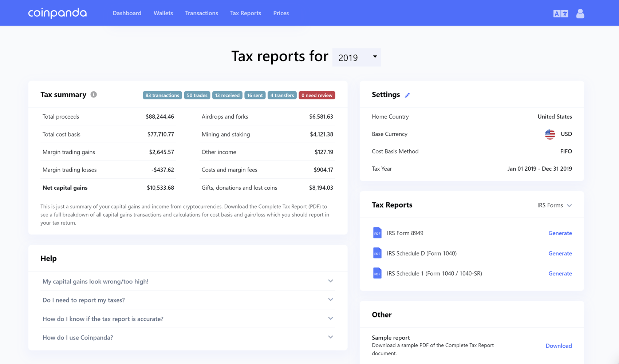619x364 pixels.
Task: Download the sample report
Action: coord(559,346)
